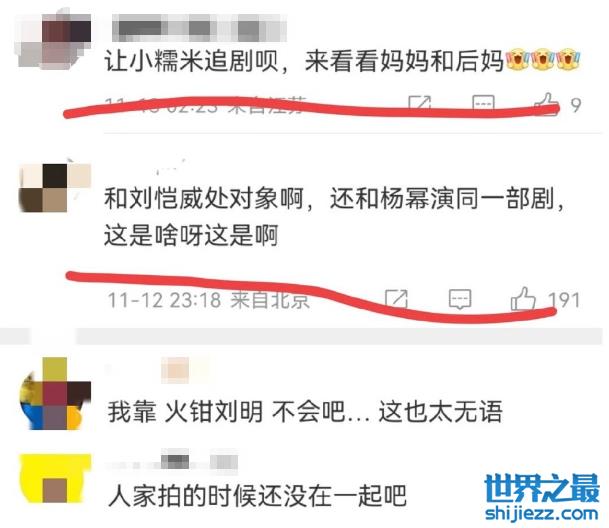Select comment text 让小糯米追剧呗
The image size is (609, 528).
click(191, 61)
